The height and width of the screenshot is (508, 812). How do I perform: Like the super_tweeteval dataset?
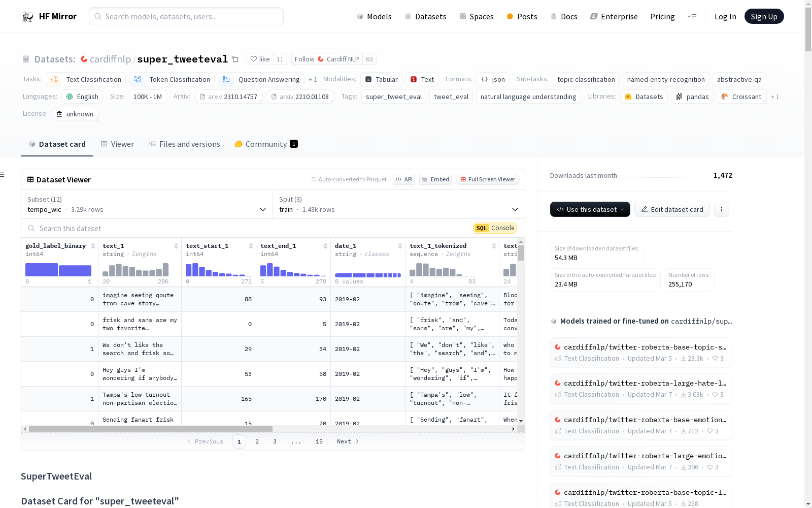[260, 59]
